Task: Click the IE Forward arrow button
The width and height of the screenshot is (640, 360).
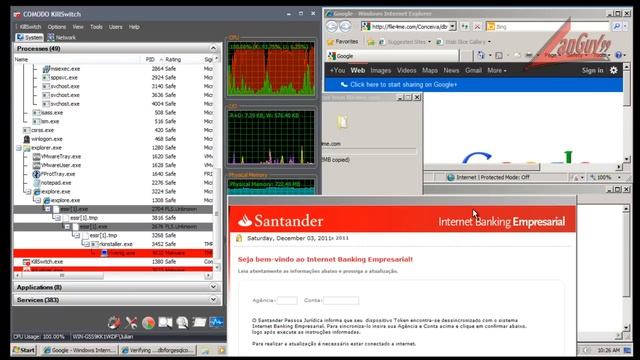Action: point(345,27)
